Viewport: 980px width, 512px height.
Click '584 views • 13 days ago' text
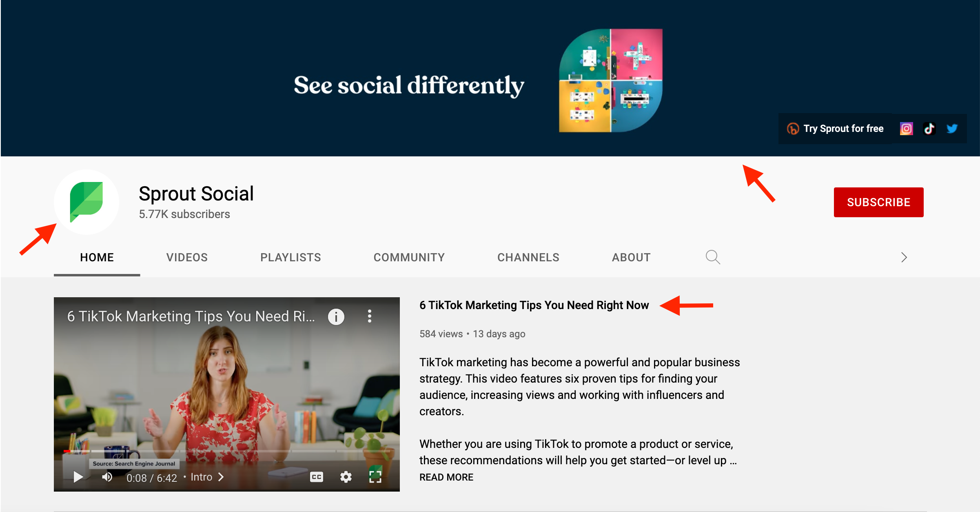[472, 334]
